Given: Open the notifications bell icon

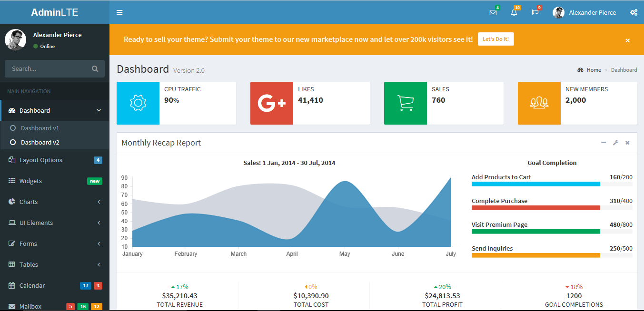Looking at the screenshot, I should pyautogui.click(x=514, y=12).
